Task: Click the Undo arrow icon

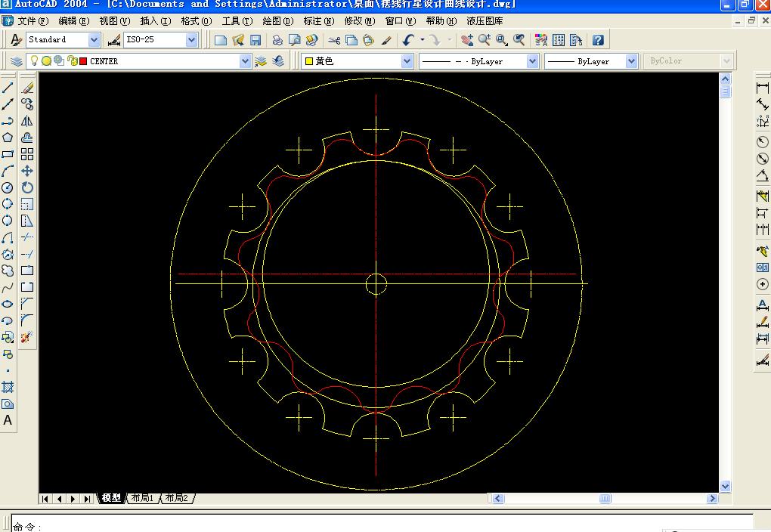Action: [x=408, y=40]
